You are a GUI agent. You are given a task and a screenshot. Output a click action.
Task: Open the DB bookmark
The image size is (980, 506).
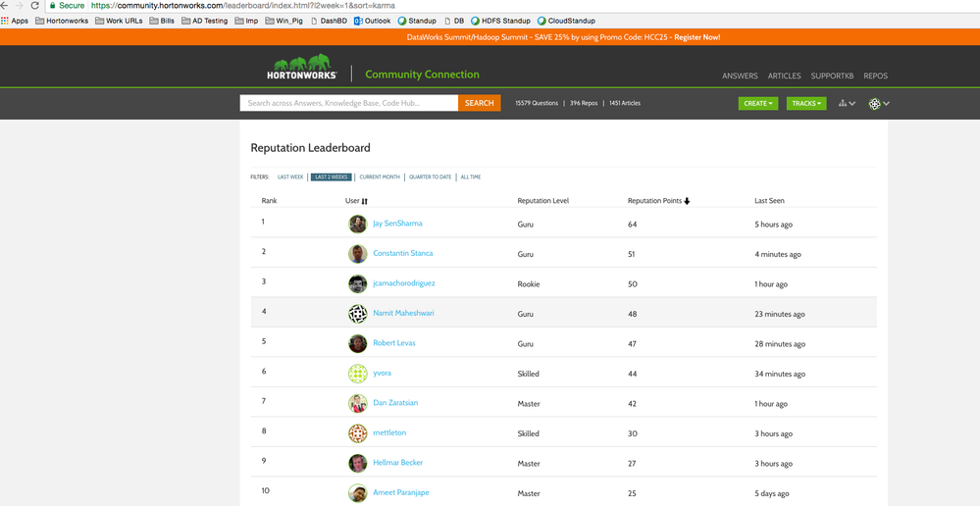coord(454,21)
